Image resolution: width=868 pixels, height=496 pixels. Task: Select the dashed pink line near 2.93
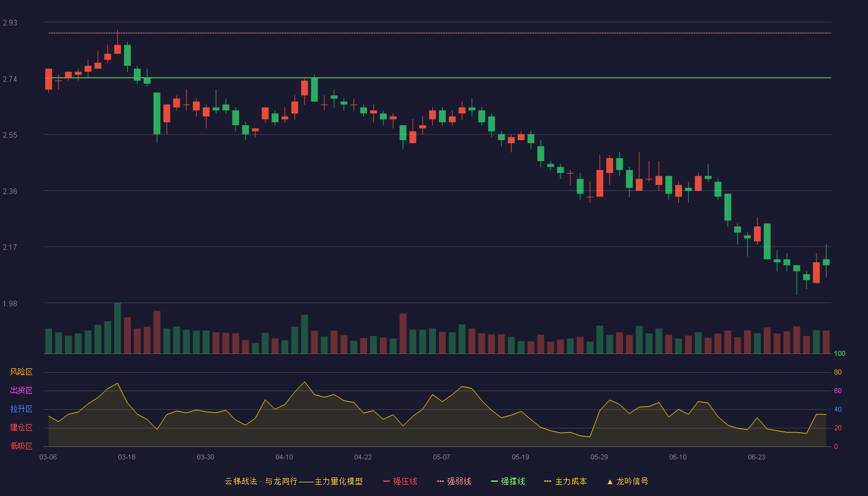pyautogui.click(x=440, y=33)
